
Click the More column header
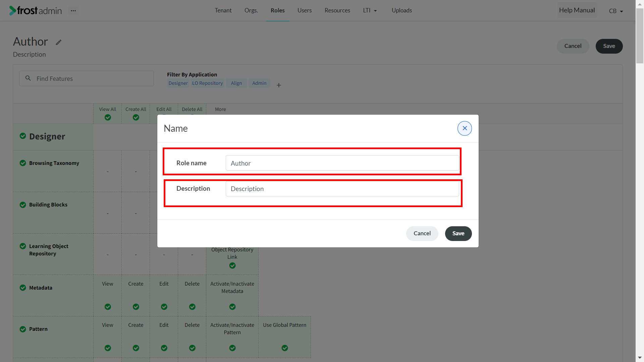click(220, 109)
